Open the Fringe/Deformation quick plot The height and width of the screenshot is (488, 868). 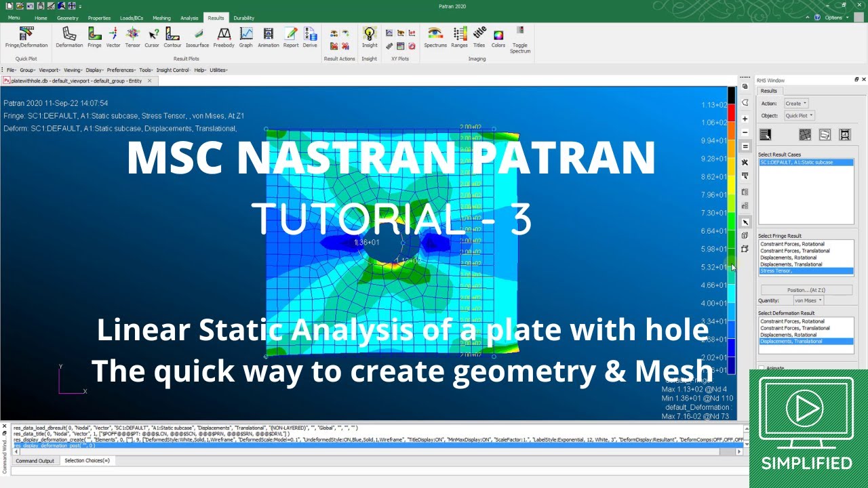coord(26,38)
